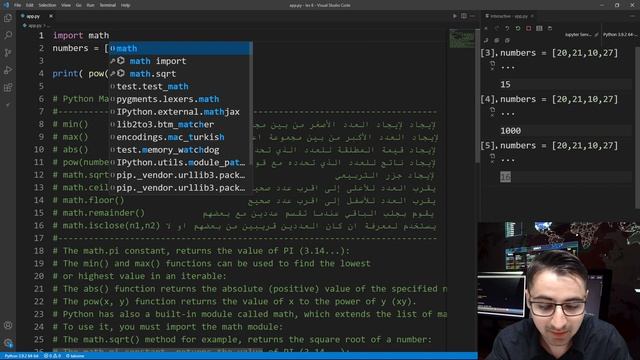Split the editor with split icon
This screenshot has height=360, width=640.
pyautogui.click(x=464, y=16)
